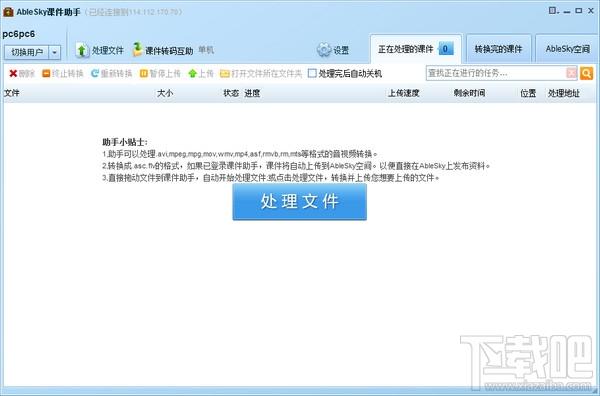Viewport: 600px width, 396px height.
Task: Click the pc6pc6 username text
Action: pyautogui.click(x=18, y=34)
